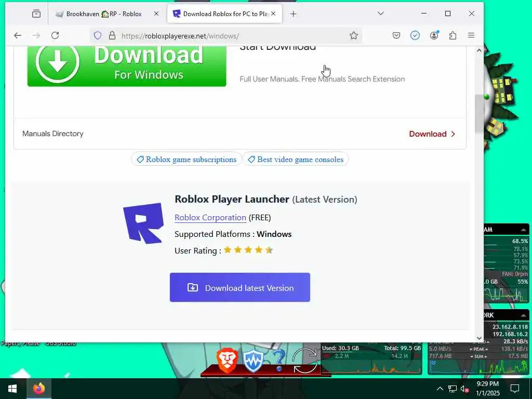Open Wise Care shield dock icon
532x399 pixels.
click(253, 362)
